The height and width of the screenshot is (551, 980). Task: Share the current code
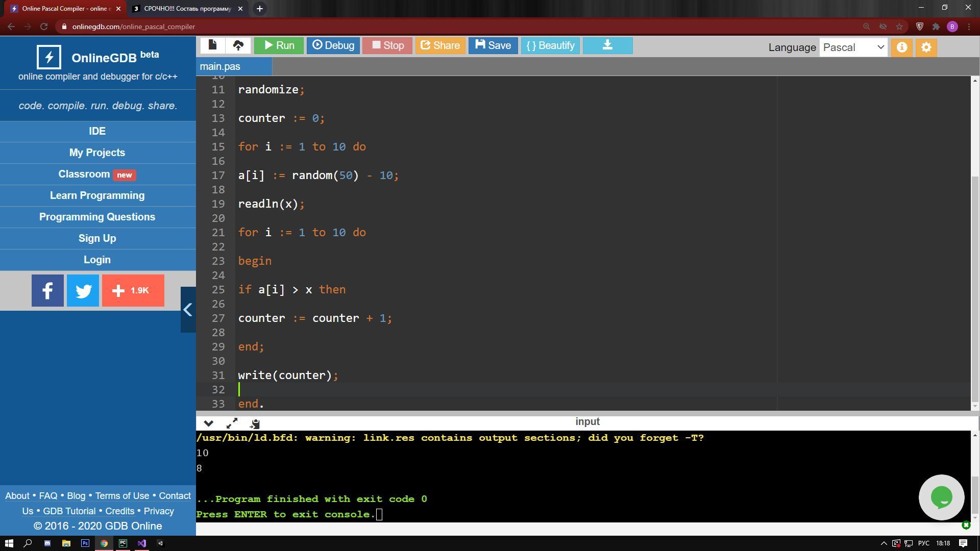(440, 45)
